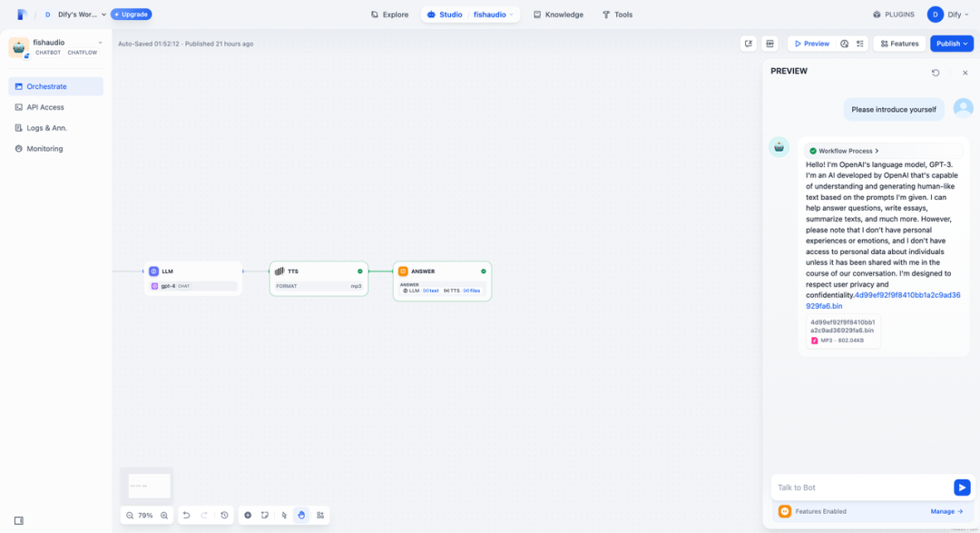Add a new block with plus icon
The image size is (980, 533).
click(x=248, y=515)
